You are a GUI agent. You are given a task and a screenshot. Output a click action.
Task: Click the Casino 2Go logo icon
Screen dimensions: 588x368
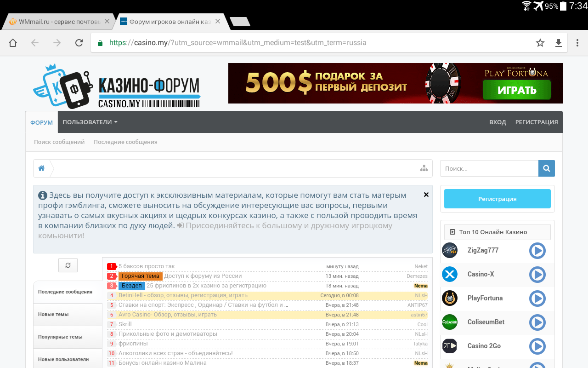[x=450, y=346]
